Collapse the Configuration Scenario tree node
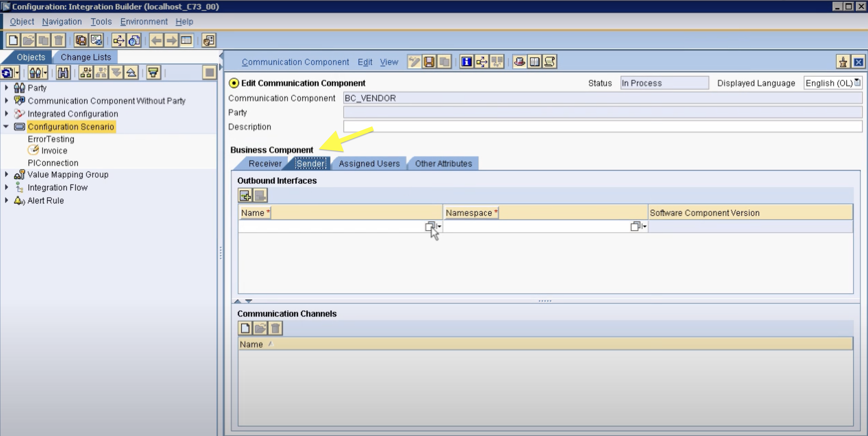868x436 pixels. click(6, 126)
